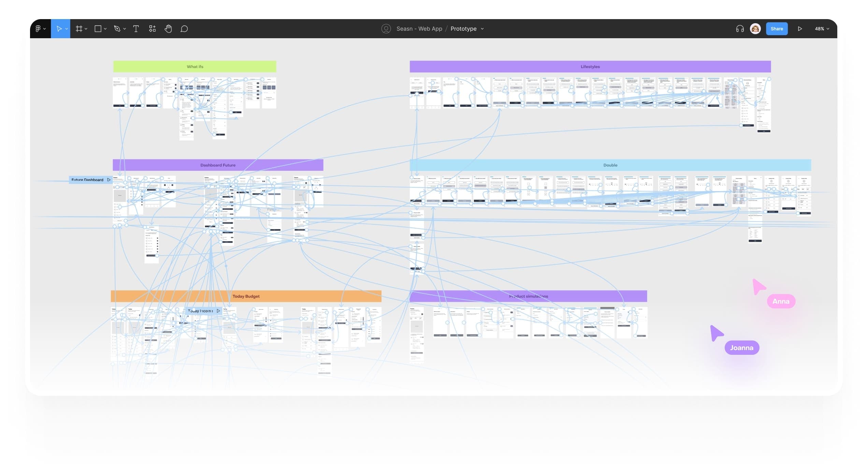Click the user avatar in toolbar
868x464 pixels.
pyautogui.click(x=755, y=29)
